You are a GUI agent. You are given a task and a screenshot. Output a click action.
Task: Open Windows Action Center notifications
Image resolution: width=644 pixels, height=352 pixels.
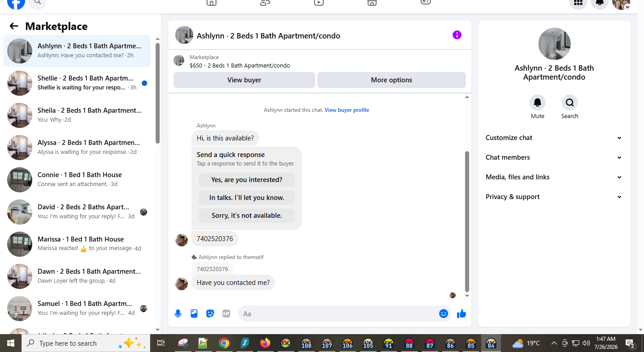pos(631,344)
